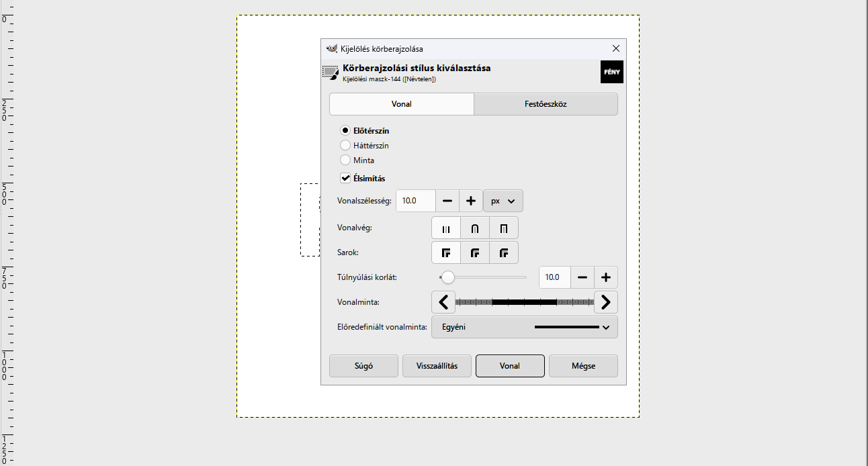Select the Előtérszín radio button
The width and height of the screenshot is (868, 466).
(345, 131)
